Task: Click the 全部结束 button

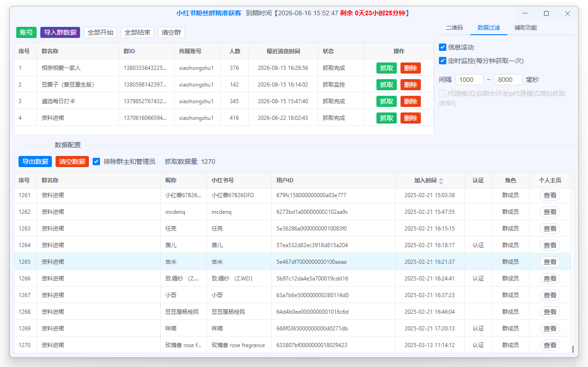Action: (138, 32)
